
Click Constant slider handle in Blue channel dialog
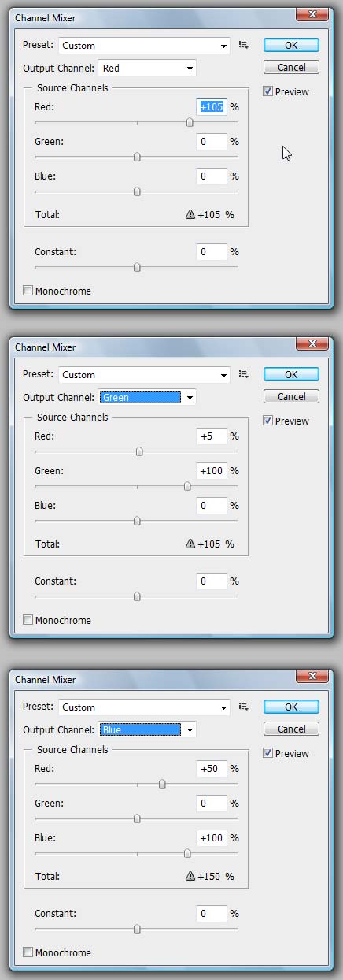(x=137, y=929)
